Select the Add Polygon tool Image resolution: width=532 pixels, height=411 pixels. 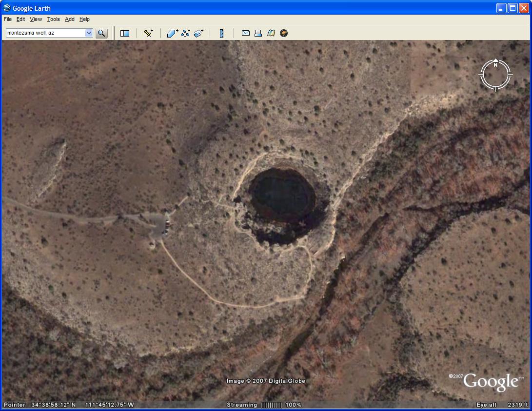click(173, 33)
